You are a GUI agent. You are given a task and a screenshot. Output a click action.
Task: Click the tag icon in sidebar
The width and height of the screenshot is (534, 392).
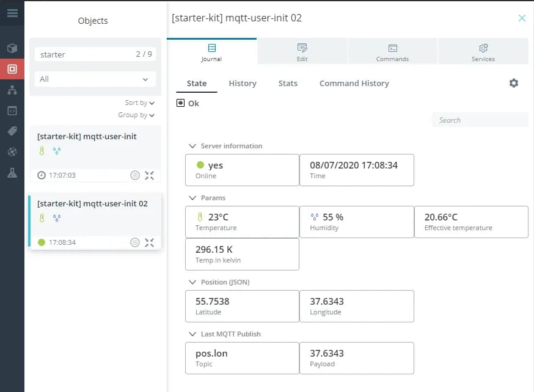pos(12,131)
